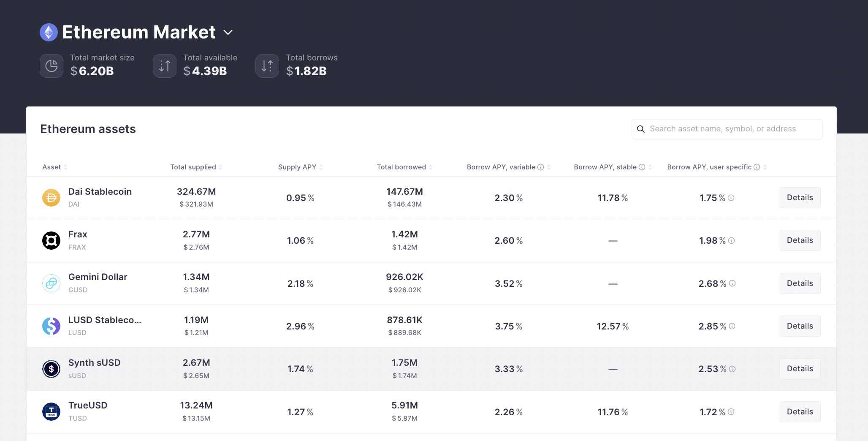Click the Total borrows arrows icon
The image size is (868, 441).
(x=267, y=66)
